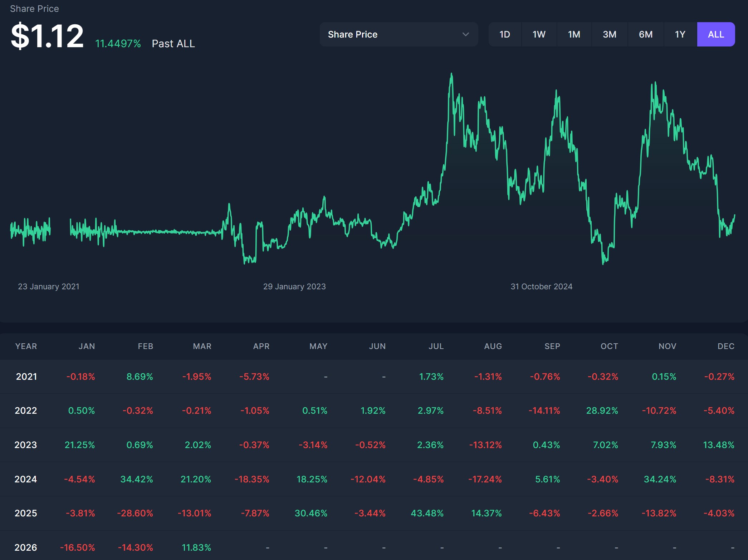Click the highlighted ALL range button
This screenshot has height=560, width=748.
(x=715, y=34)
